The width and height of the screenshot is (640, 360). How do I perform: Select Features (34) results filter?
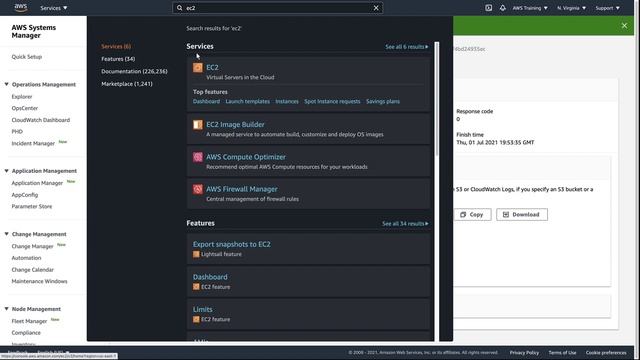118,59
